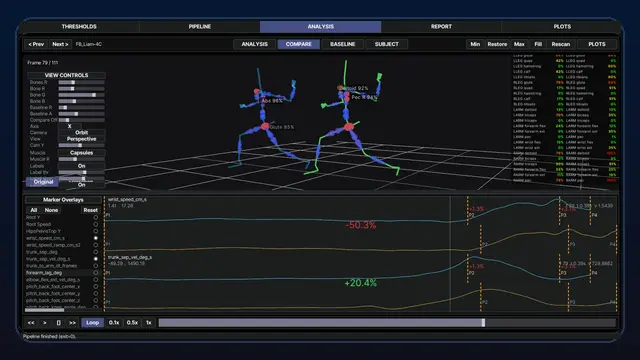Open the top-level PLOTS tab after REPORT

(x=562, y=27)
